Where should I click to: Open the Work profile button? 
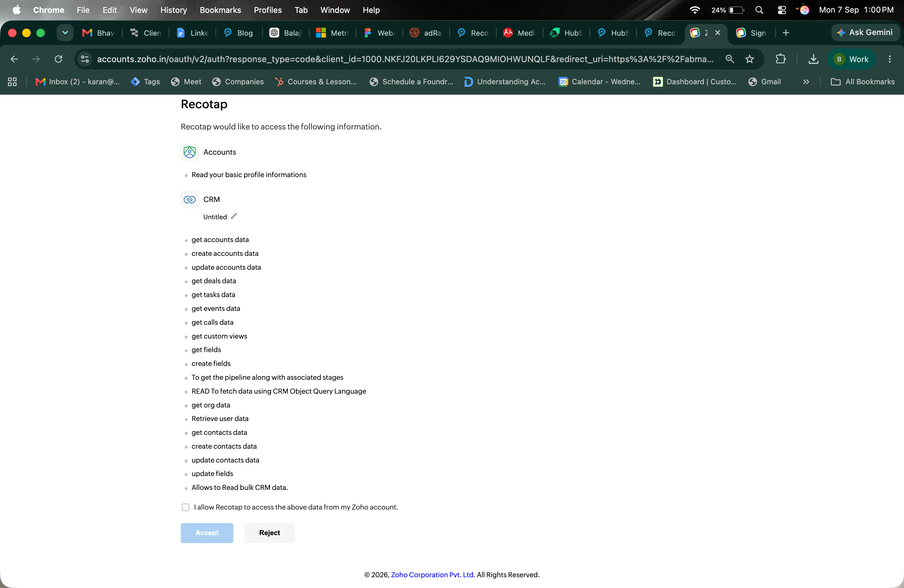[852, 59]
